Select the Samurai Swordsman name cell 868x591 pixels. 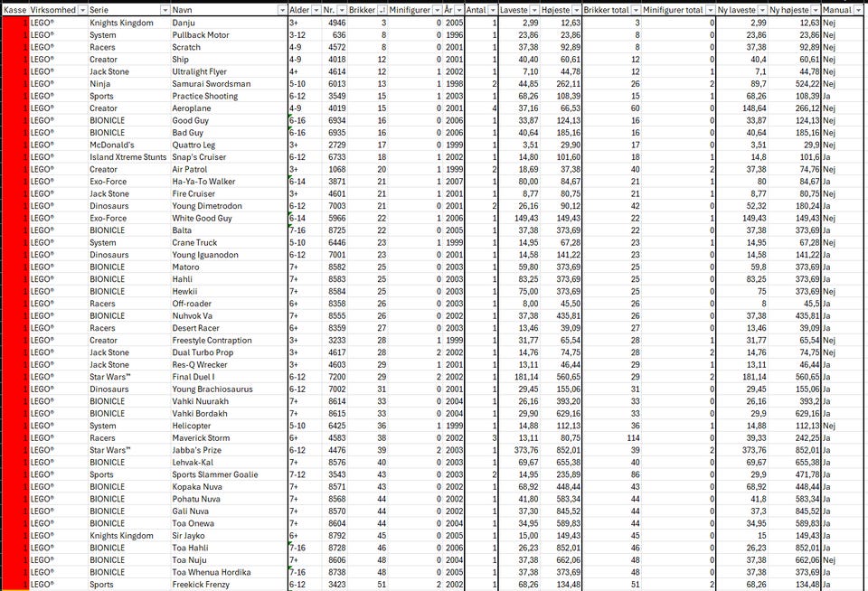229,83
